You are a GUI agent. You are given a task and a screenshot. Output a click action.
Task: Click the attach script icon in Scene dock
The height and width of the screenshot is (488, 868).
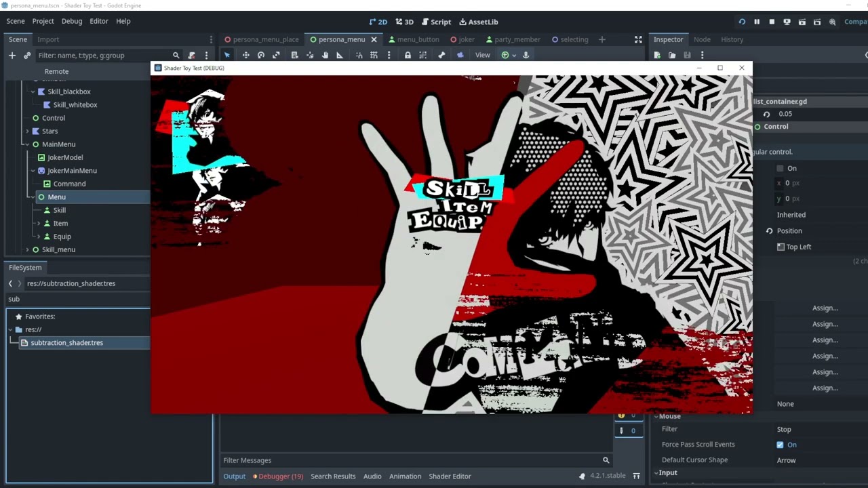(x=192, y=56)
